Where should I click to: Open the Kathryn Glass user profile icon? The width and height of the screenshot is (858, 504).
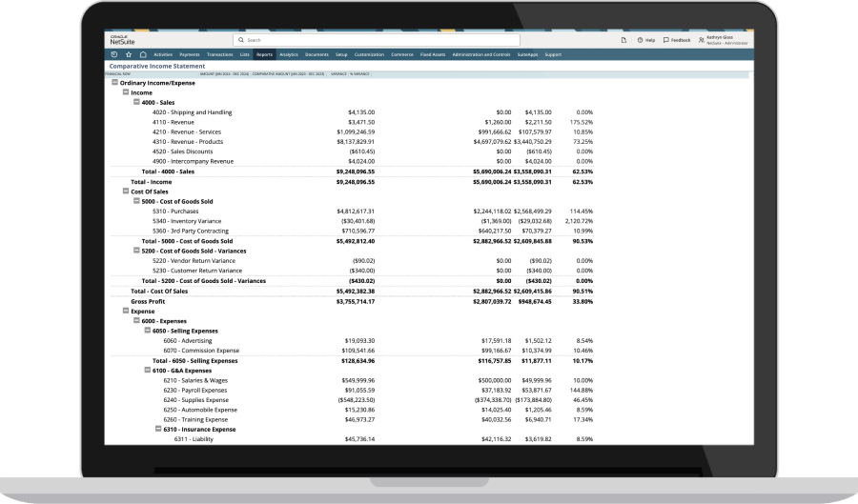[x=702, y=40]
